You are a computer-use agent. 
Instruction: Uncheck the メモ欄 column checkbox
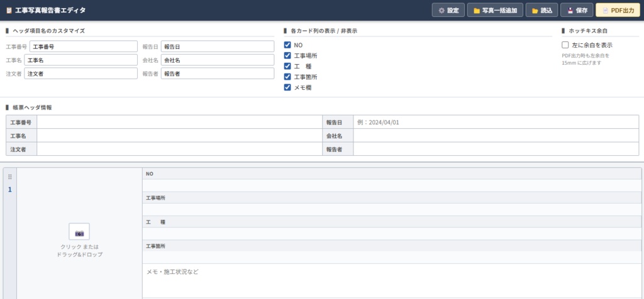pyautogui.click(x=287, y=87)
